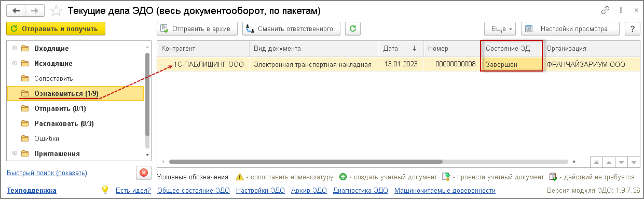
Task: Click the green refresh icon button
Action: click(353, 29)
